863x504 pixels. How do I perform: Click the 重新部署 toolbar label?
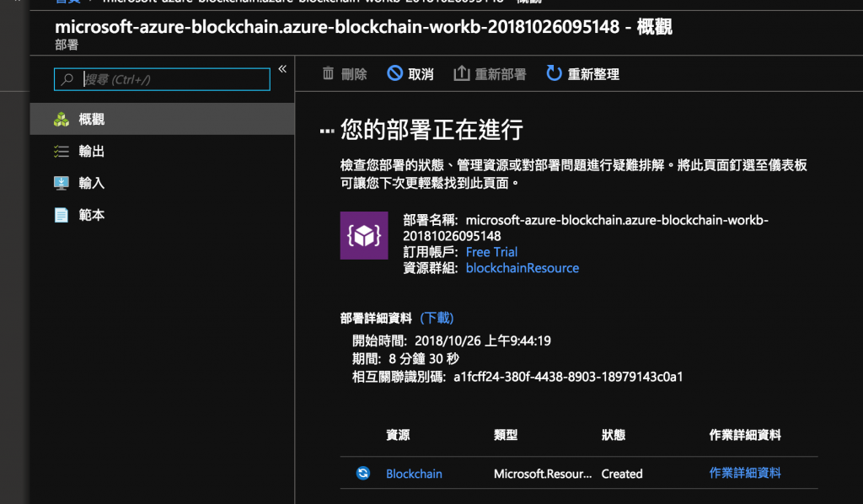click(501, 74)
